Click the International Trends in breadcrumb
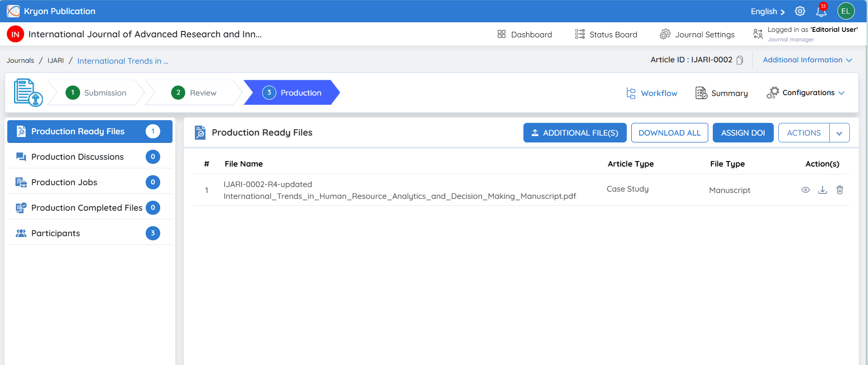This screenshot has width=868, height=365. [123, 61]
